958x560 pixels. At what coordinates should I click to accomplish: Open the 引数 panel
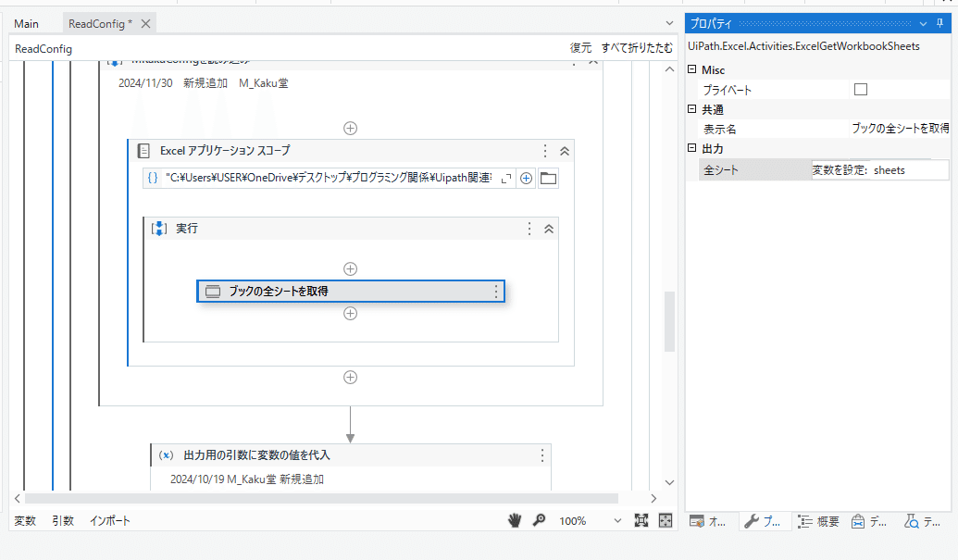63,521
